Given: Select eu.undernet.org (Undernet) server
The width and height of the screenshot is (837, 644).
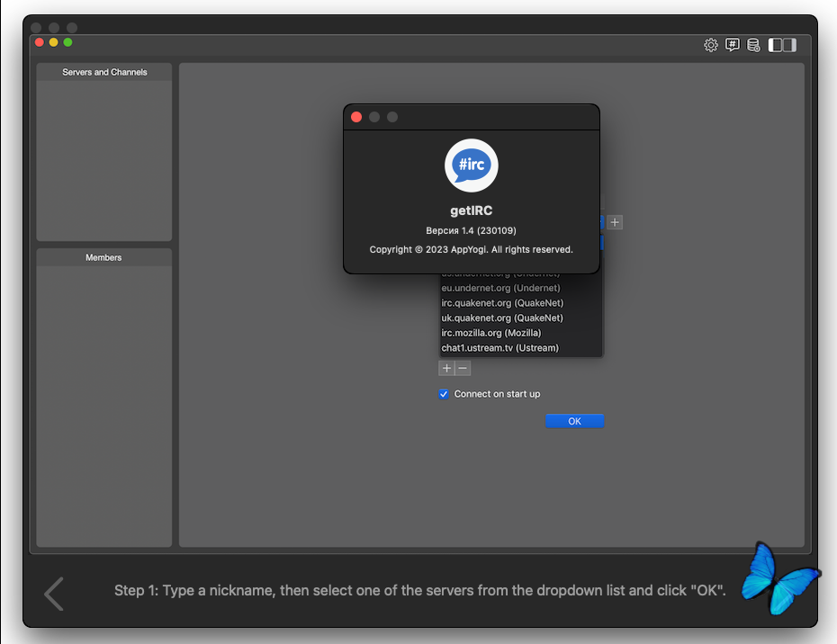Looking at the screenshot, I should (500, 288).
